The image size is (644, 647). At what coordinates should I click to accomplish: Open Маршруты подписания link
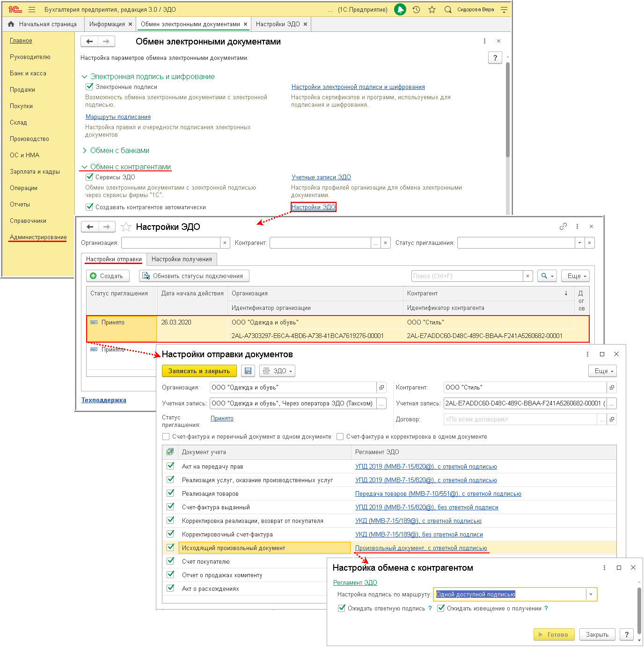pos(118,117)
